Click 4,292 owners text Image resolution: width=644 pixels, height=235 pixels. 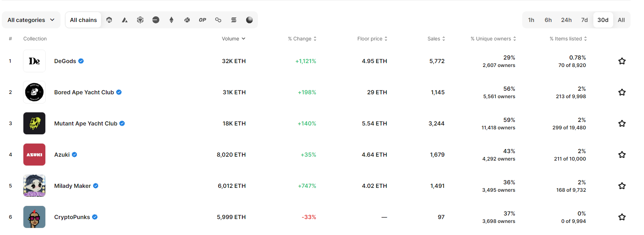click(499, 159)
